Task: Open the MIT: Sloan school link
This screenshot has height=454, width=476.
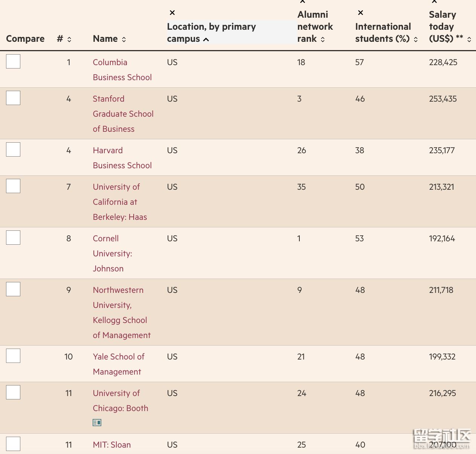Action: tap(111, 445)
